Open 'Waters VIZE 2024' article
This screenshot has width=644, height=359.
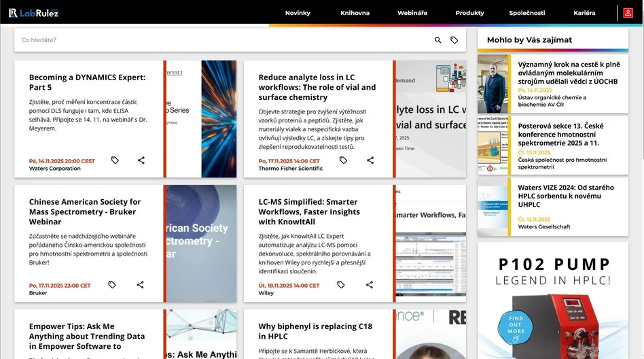[x=566, y=196]
